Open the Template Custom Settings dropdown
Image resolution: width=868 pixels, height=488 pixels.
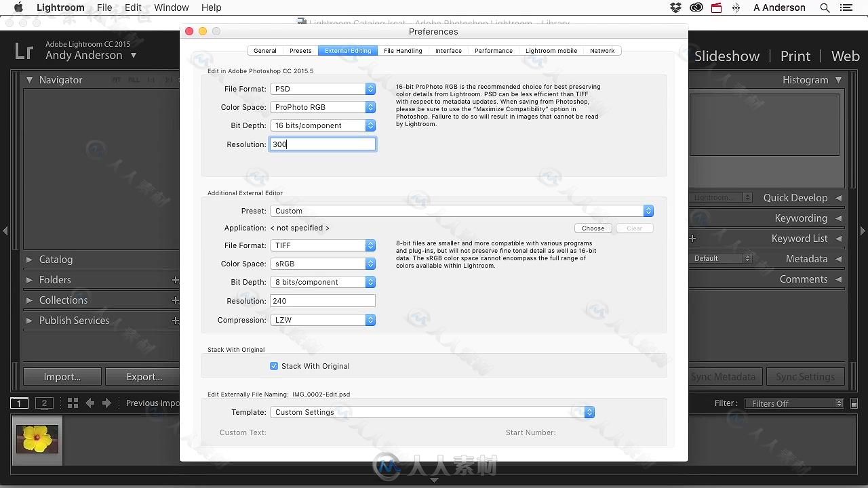point(432,412)
